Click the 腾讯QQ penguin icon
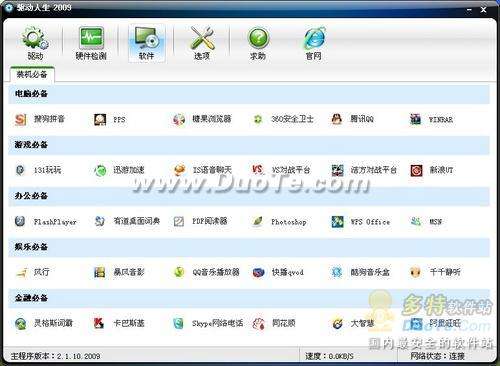The height and width of the screenshot is (366, 500). tap(337, 119)
